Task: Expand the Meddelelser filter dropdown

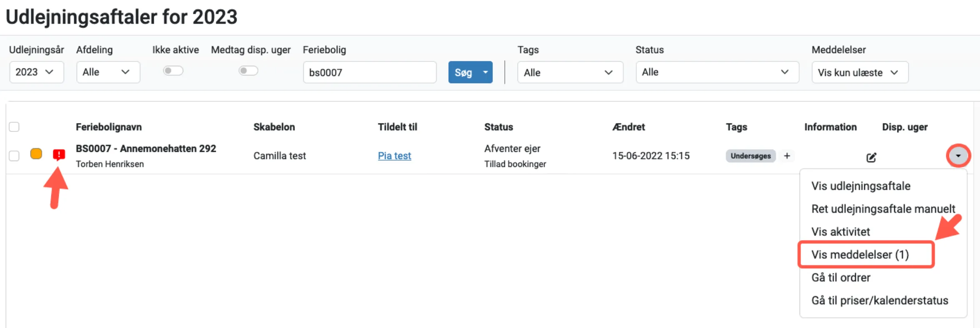Action: pos(859,73)
